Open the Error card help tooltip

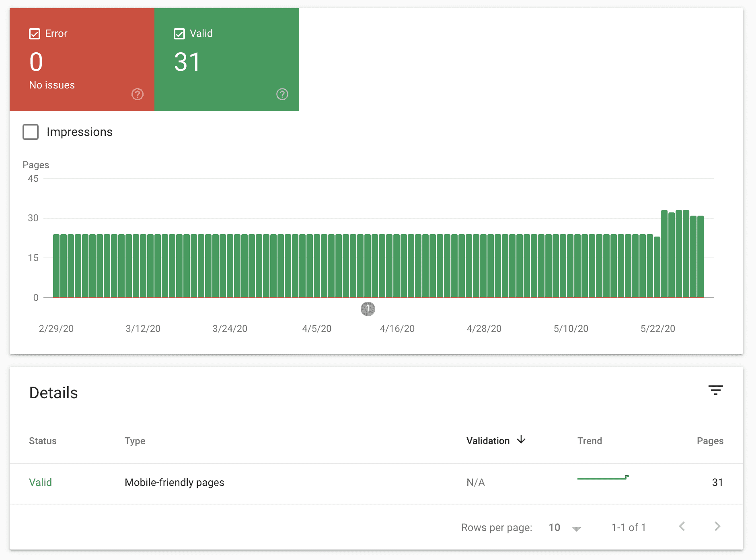pyautogui.click(x=138, y=95)
